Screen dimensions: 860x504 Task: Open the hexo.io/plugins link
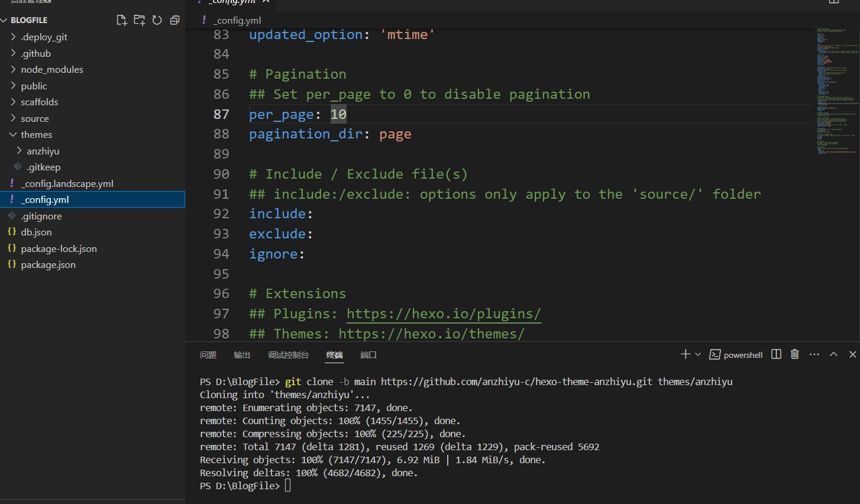444,314
